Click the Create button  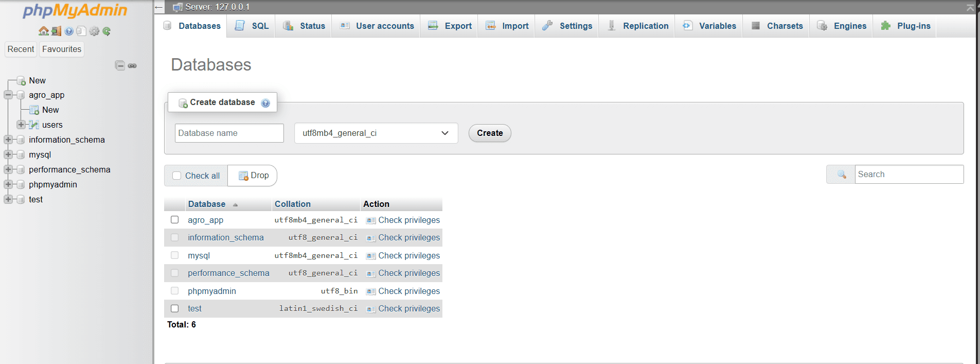[x=490, y=133]
